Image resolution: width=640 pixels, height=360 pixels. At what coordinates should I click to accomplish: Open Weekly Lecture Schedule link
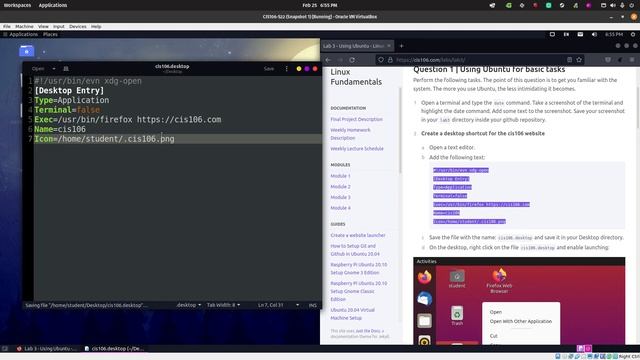pos(357,149)
